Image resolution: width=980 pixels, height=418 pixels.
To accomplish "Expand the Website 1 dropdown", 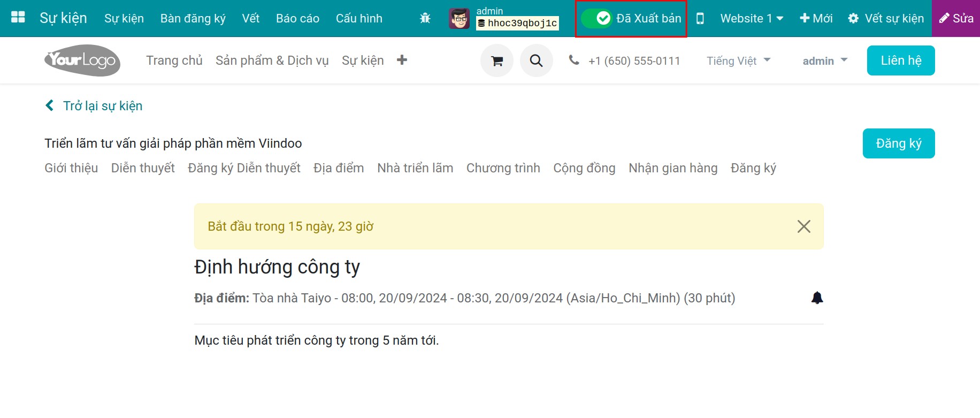I will (752, 18).
